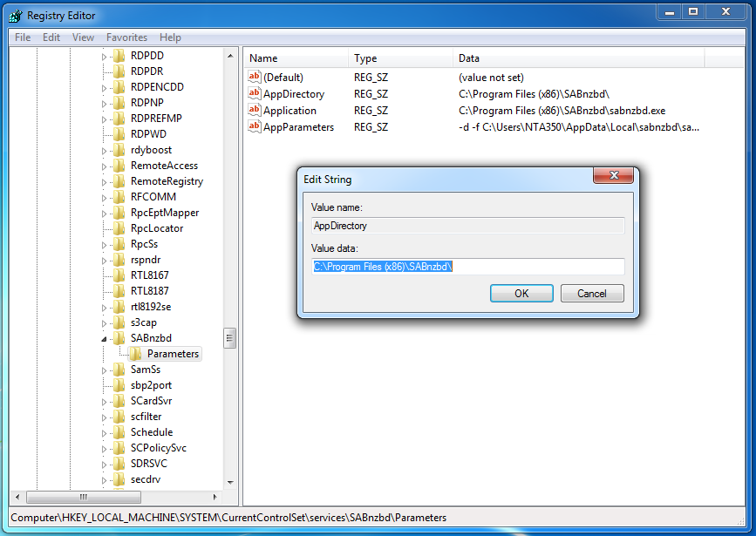Screen dimensions: 756x536
Task: Expand the RDPREFMP key
Action: (104, 119)
